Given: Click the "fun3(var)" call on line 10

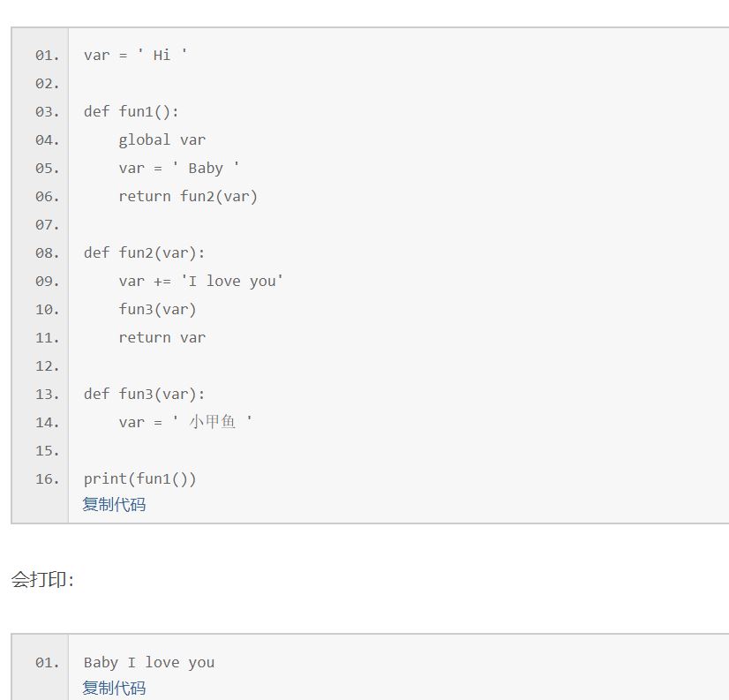Looking at the screenshot, I should click(x=157, y=309).
